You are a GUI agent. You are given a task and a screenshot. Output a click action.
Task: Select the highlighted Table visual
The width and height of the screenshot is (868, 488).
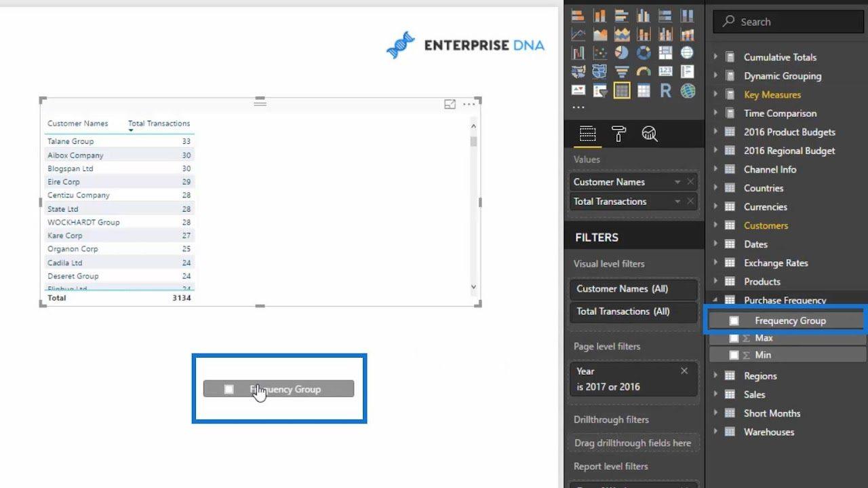coord(622,90)
